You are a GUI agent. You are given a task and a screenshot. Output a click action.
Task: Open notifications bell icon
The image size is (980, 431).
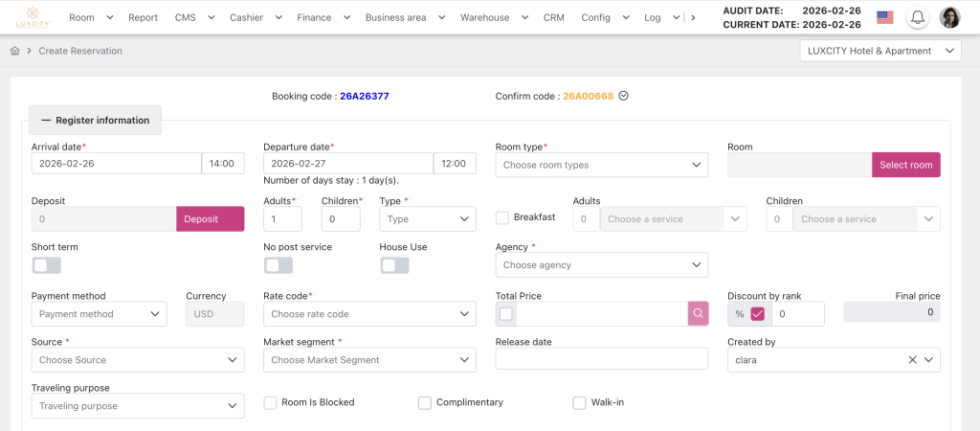coord(918,17)
